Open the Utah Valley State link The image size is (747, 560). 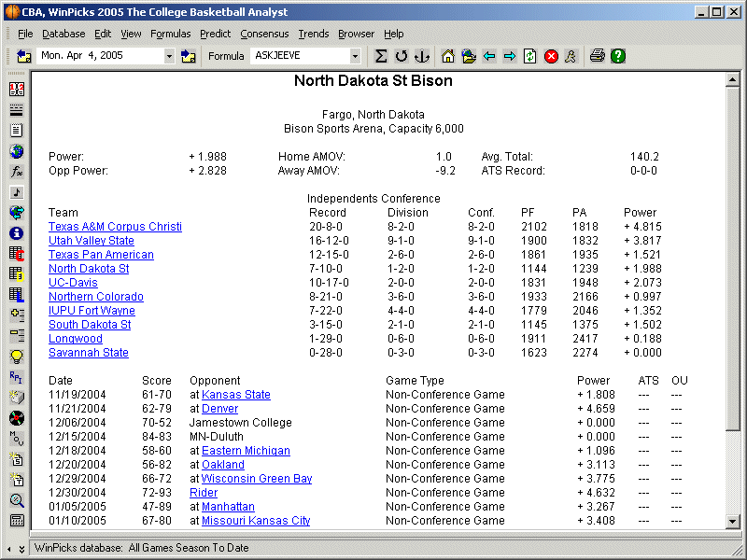click(x=92, y=241)
